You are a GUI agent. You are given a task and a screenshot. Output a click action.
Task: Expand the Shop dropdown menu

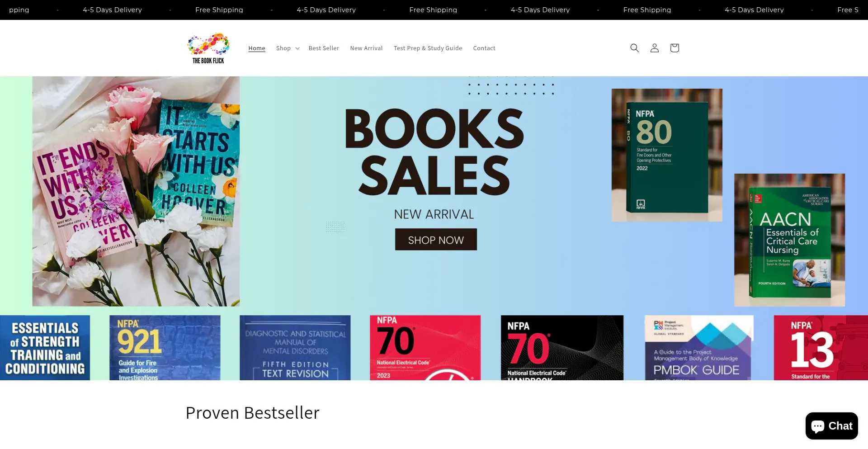[x=288, y=48]
